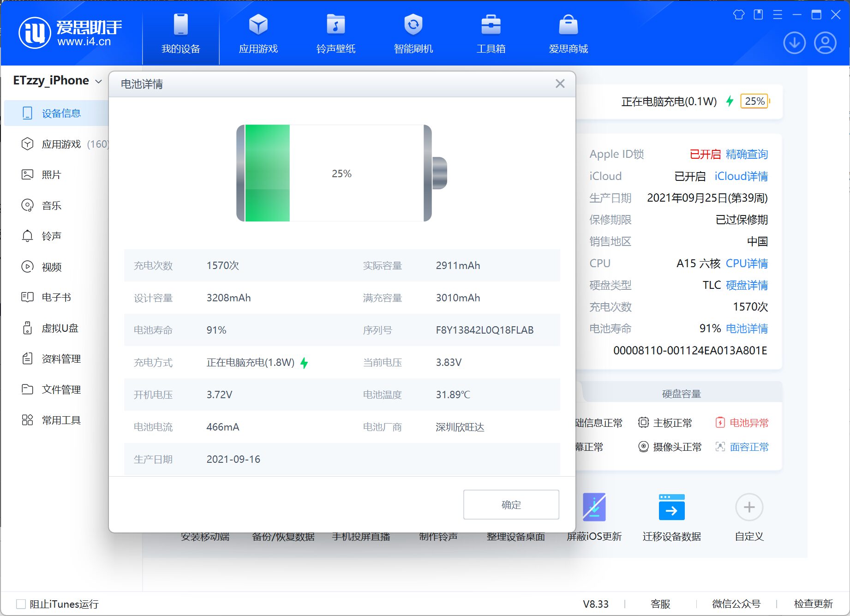The height and width of the screenshot is (616, 850).
Task: Click the download manager arrow icon
Action: [794, 43]
